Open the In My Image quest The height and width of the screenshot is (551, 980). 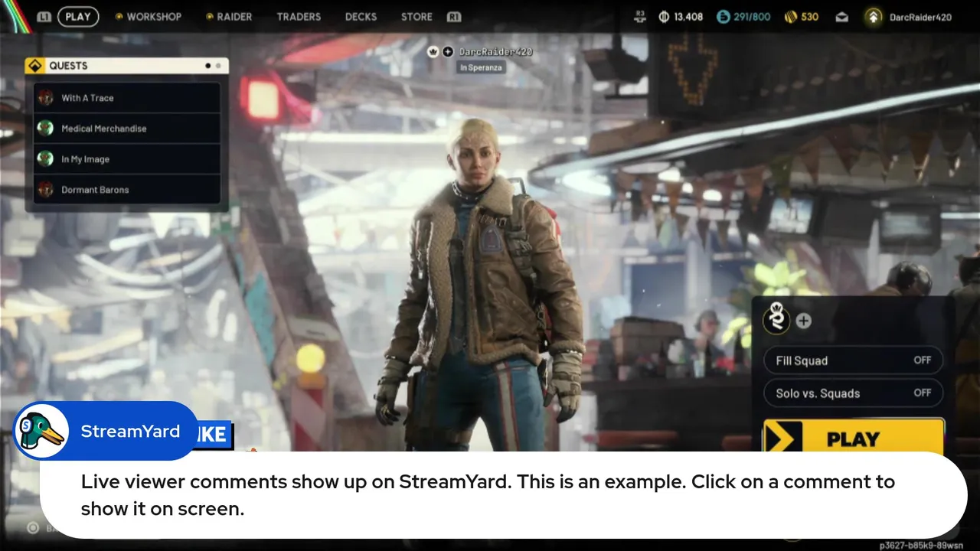click(127, 159)
